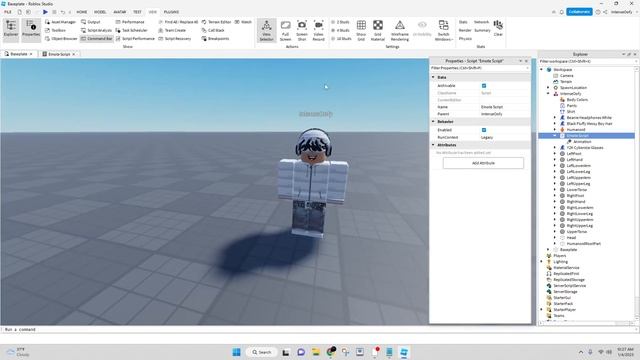This screenshot has width=640, height=360.
Task: Open Switch Windows dropdown
Action: (444, 30)
